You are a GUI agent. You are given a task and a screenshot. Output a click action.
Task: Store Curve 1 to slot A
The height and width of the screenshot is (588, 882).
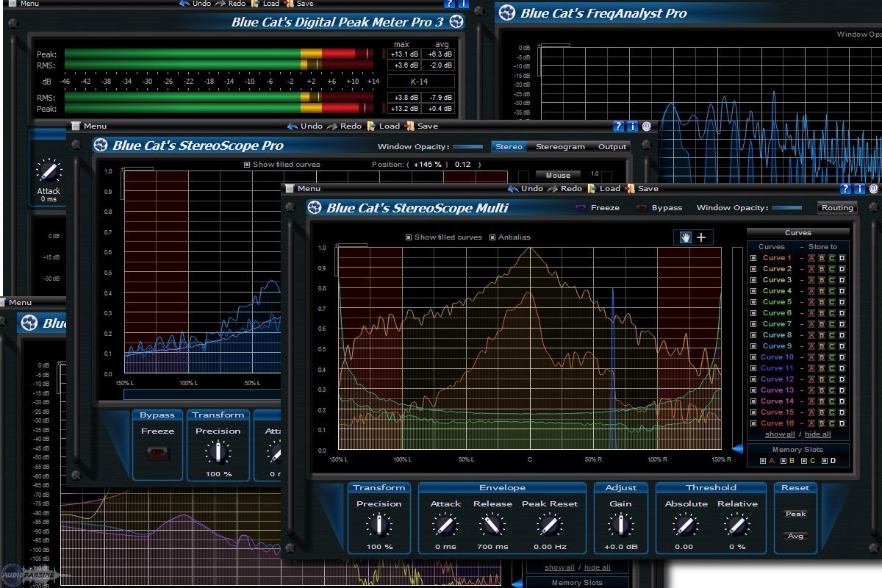point(811,258)
